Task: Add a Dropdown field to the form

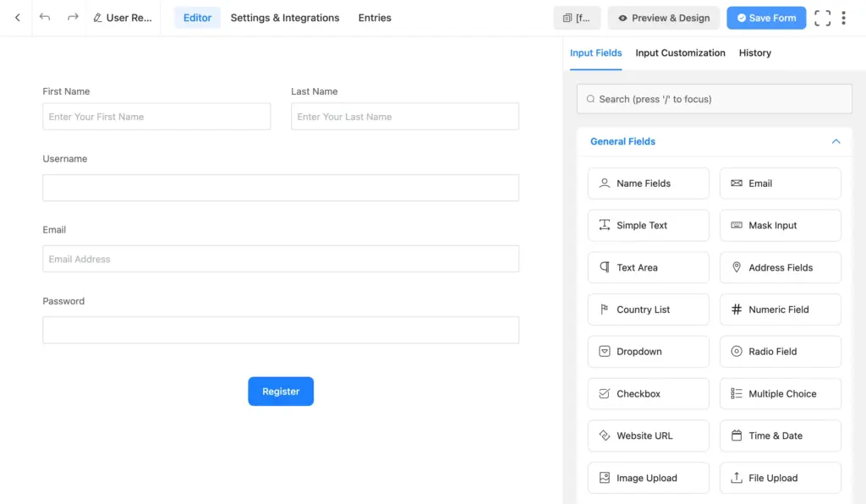Action: click(x=648, y=351)
